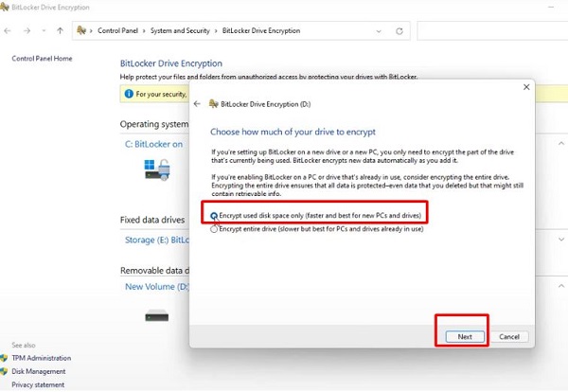This screenshot has width=568, height=392.
Task: Cancel the BitLocker encryption wizard
Action: [x=509, y=336]
